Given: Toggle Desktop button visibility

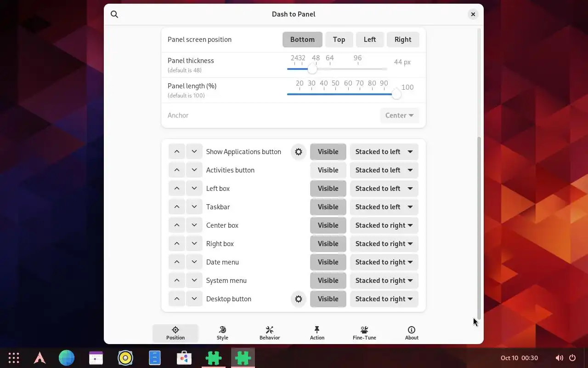Looking at the screenshot, I should [328, 299].
